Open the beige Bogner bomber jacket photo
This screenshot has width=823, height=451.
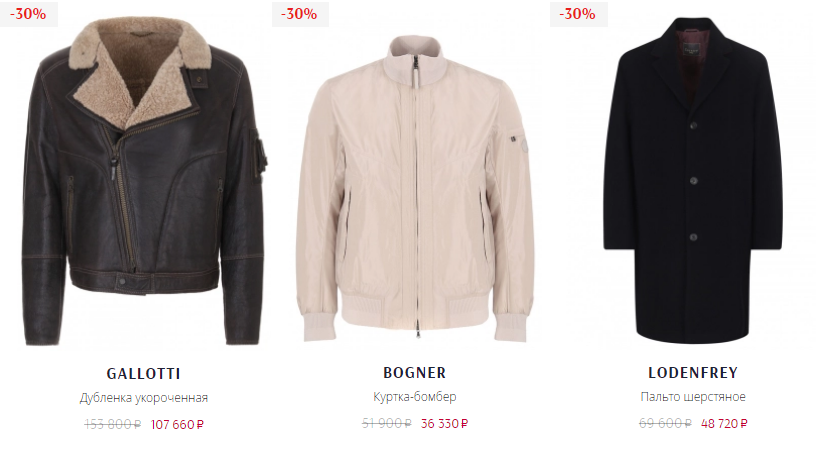point(415,188)
